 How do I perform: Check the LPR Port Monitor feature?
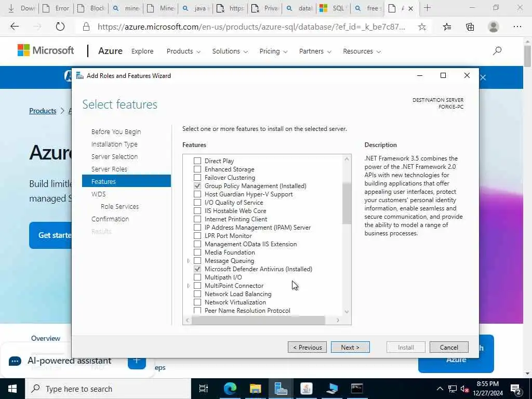(x=197, y=235)
